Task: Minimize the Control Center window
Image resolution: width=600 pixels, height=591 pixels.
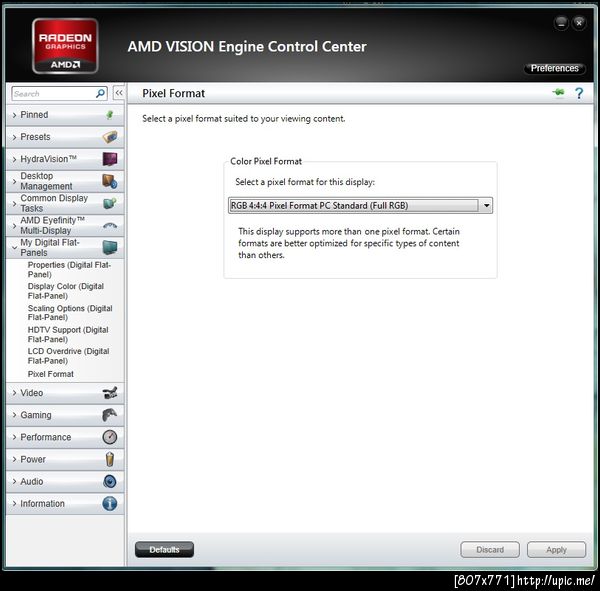Action: 561,23
